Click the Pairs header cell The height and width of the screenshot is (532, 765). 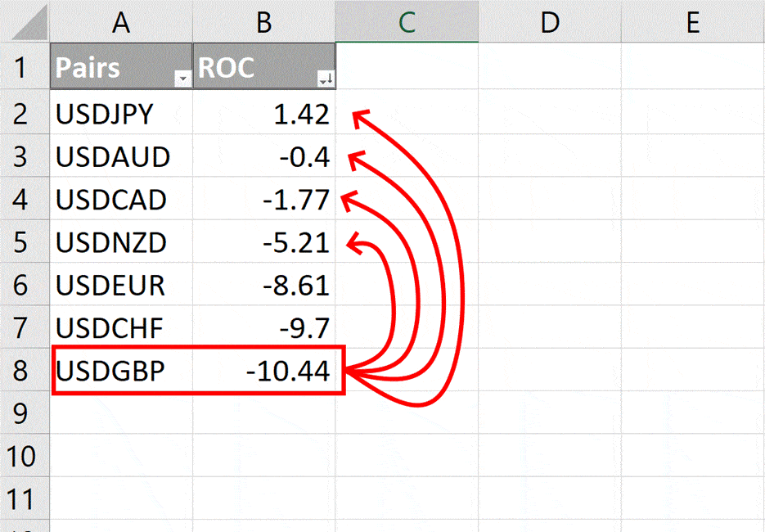[x=121, y=66]
